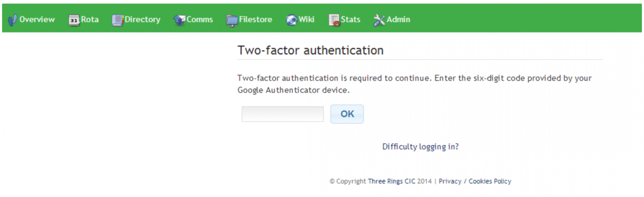Click the Wiki globe icon

(x=292, y=20)
